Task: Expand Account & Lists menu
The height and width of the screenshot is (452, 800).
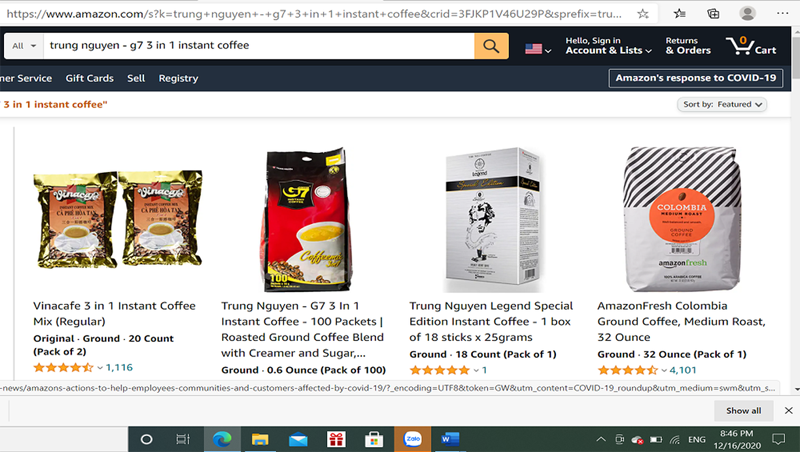Action: pos(608,45)
